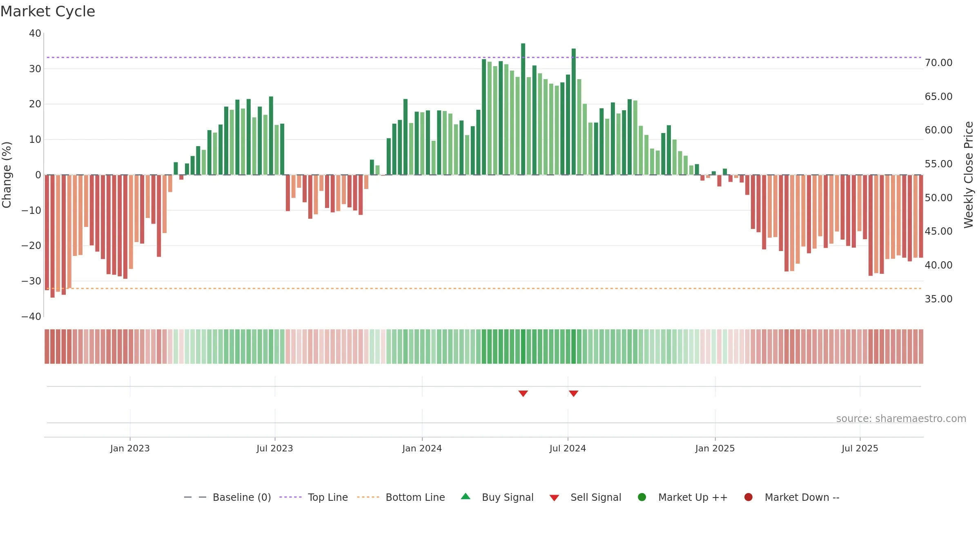Image resolution: width=980 pixels, height=551 pixels.
Task: Click the Sell Signal legend label
Action: tap(596, 497)
